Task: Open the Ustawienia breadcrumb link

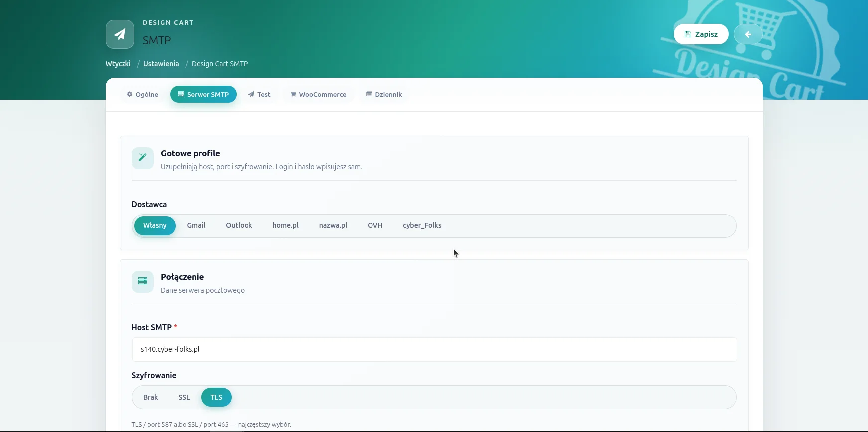Action: pyautogui.click(x=161, y=64)
